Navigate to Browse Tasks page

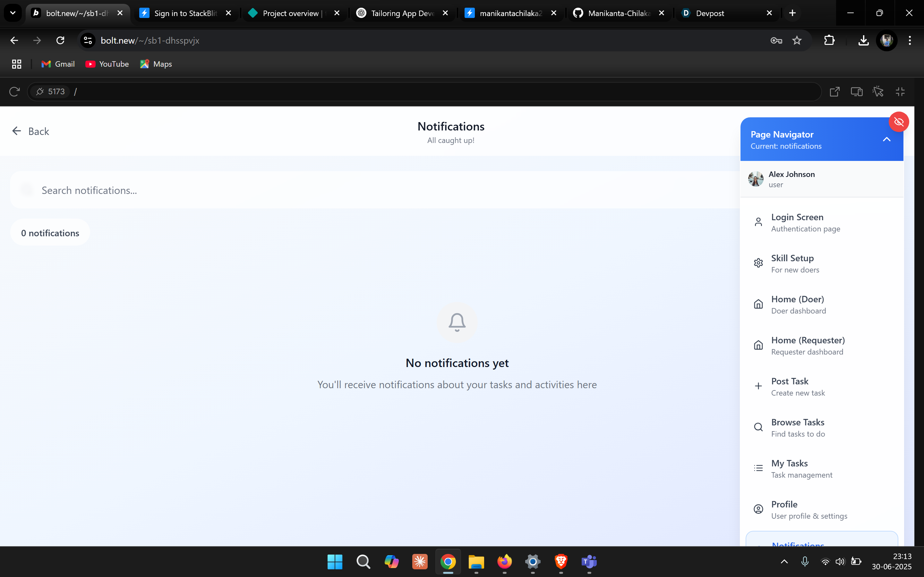(x=797, y=427)
